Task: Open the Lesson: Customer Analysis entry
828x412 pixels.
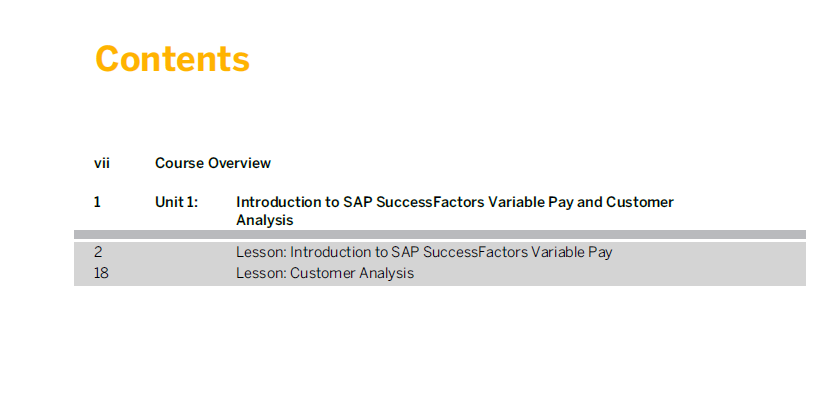Action: point(325,273)
